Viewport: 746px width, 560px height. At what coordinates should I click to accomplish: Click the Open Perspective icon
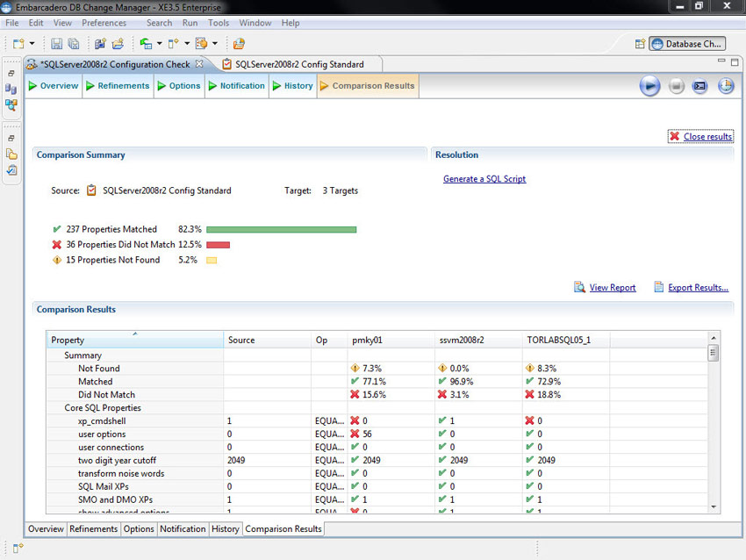(640, 44)
